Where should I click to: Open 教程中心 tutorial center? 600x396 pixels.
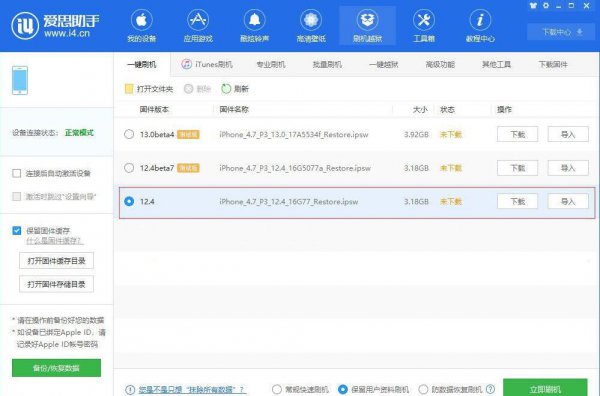pos(480,26)
